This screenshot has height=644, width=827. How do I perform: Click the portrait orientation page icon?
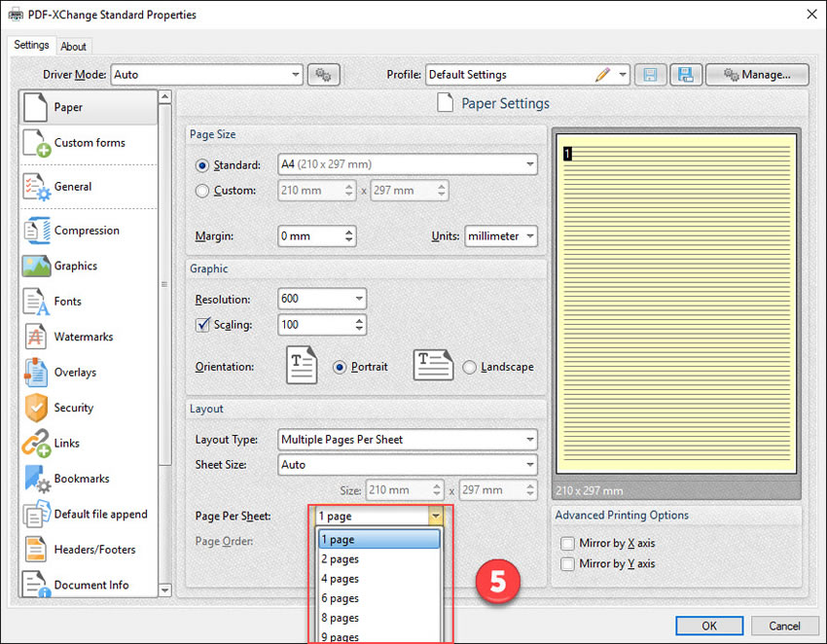tap(302, 365)
